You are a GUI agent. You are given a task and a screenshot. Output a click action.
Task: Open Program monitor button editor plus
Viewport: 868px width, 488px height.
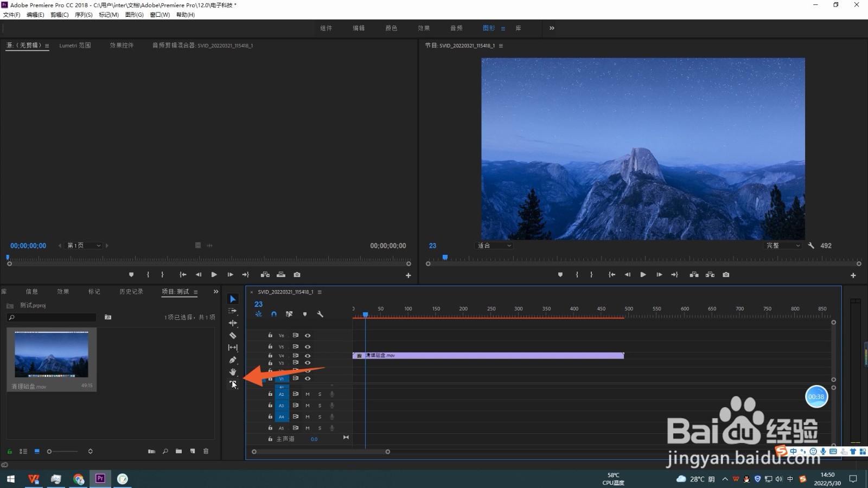tap(853, 275)
